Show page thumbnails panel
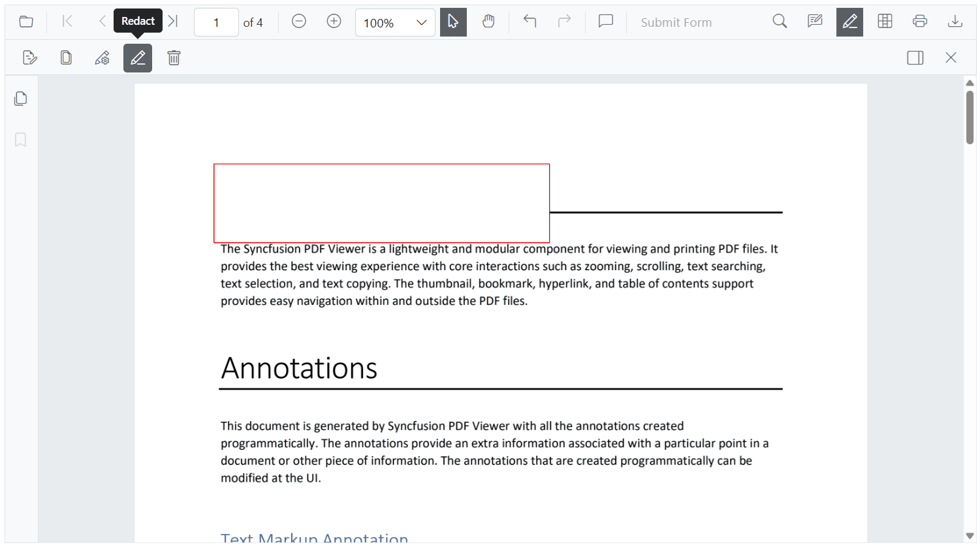Screen dimensions: 980x547 (20, 98)
